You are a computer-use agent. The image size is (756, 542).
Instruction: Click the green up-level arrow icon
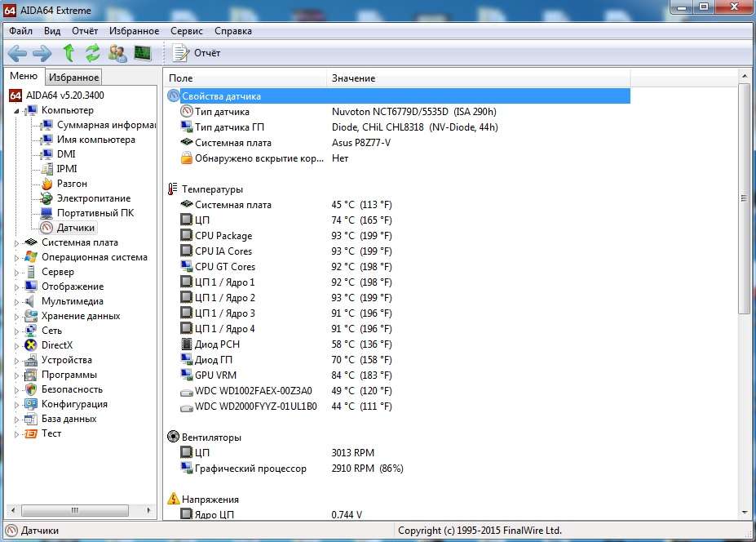point(69,53)
